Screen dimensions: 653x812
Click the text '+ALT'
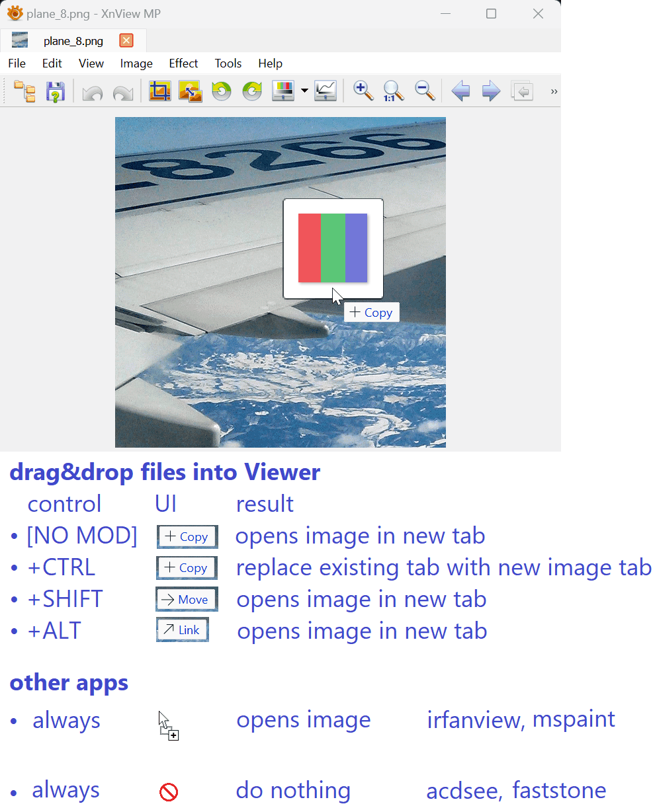tap(54, 631)
